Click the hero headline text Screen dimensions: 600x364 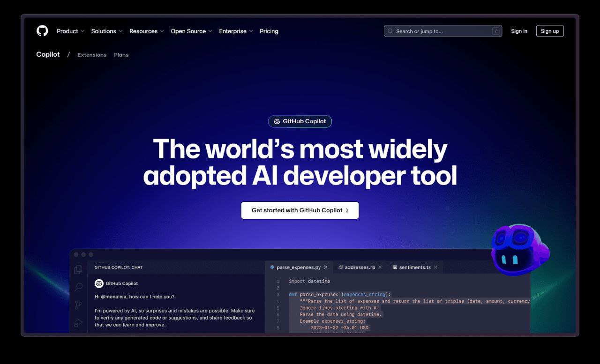pyautogui.click(x=300, y=162)
